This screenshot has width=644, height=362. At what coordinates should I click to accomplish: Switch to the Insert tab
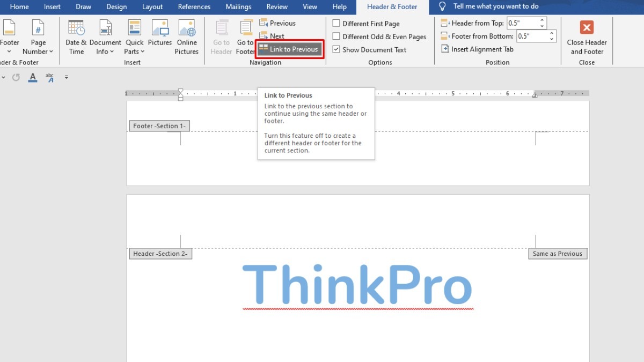tap(53, 6)
